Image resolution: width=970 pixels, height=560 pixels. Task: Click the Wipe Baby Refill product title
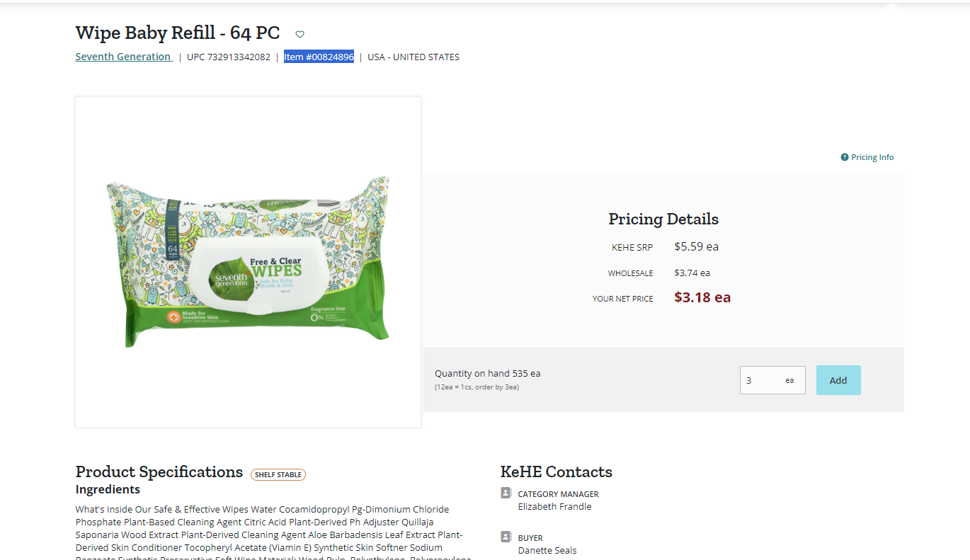pos(178,33)
